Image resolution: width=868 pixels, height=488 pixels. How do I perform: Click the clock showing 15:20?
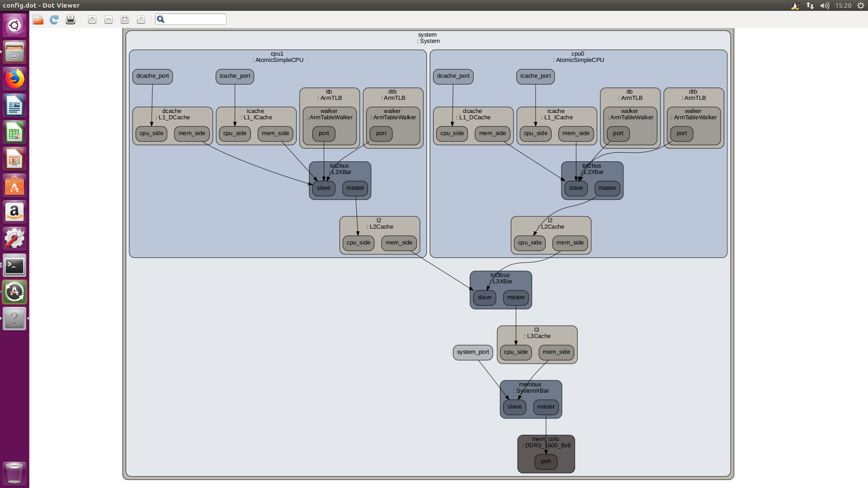(843, 5)
